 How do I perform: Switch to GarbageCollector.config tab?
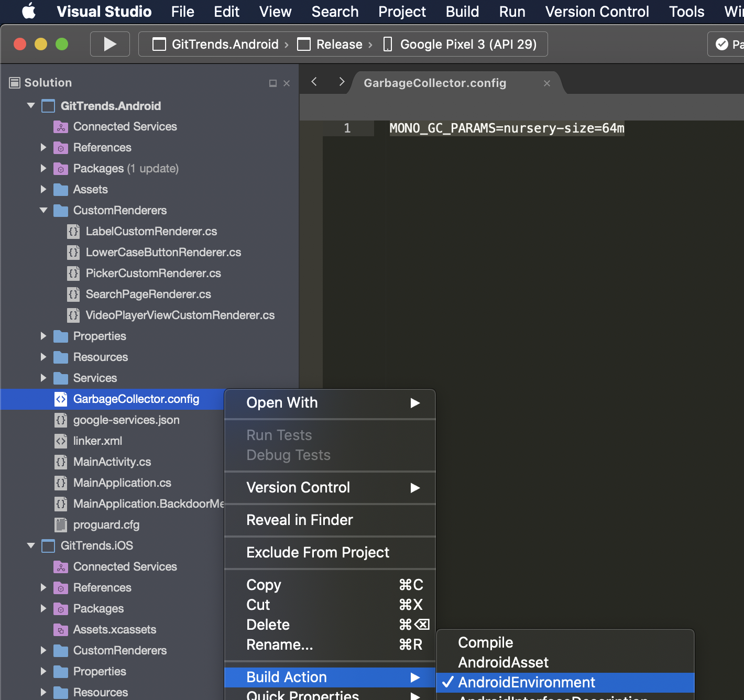point(435,83)
